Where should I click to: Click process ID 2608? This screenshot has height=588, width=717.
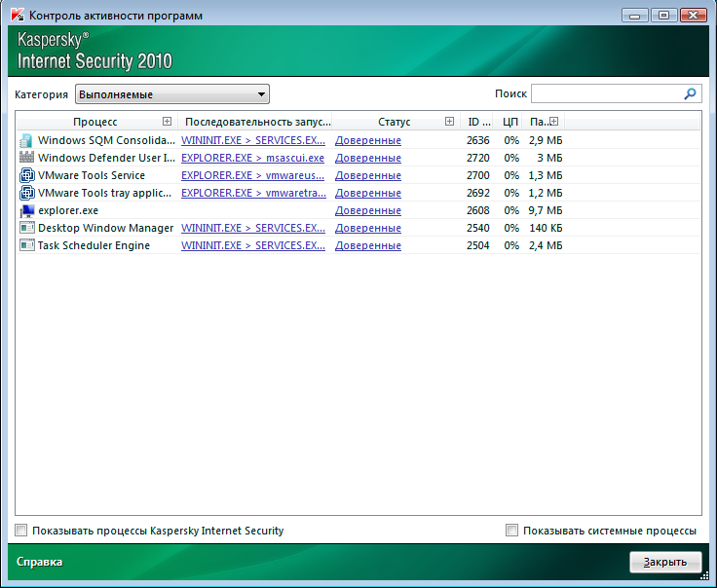click(478, 210)
